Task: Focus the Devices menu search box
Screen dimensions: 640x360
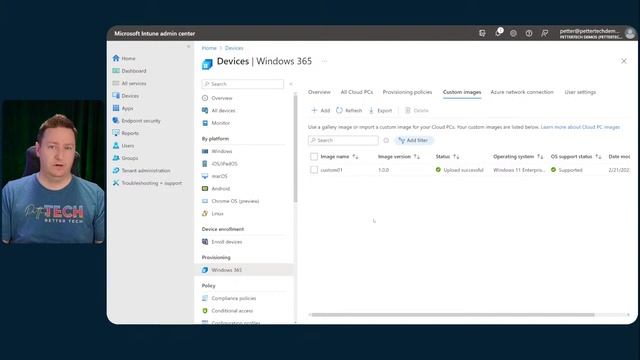Action: pyautogui.click(x=242, y=84)
